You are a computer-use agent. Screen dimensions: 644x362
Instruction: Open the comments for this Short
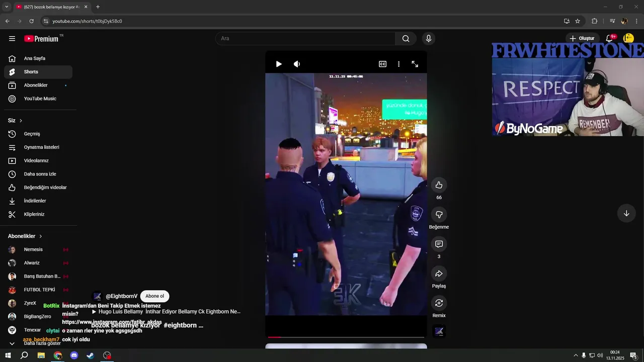coord(439,244)
